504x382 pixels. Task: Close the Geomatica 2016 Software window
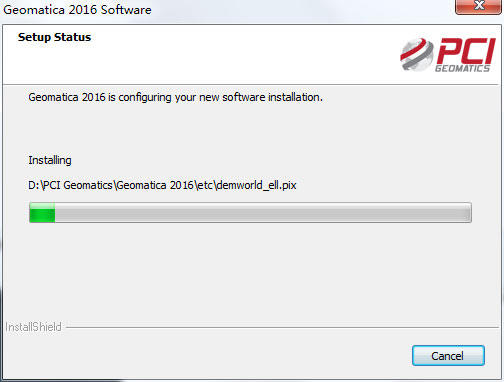pos(479,7)
